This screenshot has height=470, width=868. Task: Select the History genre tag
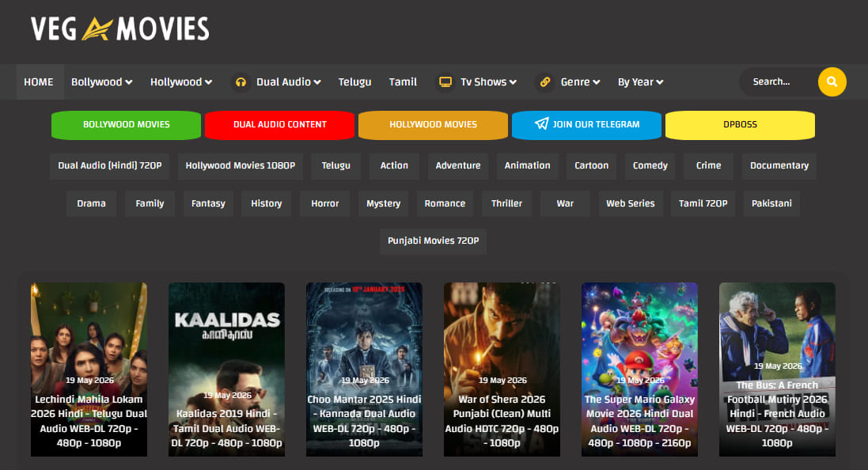coord(267,203)
